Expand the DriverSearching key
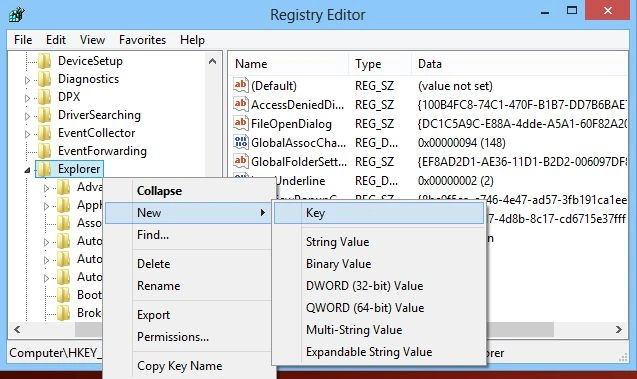637x379 pixels. (x=28, y=116)
